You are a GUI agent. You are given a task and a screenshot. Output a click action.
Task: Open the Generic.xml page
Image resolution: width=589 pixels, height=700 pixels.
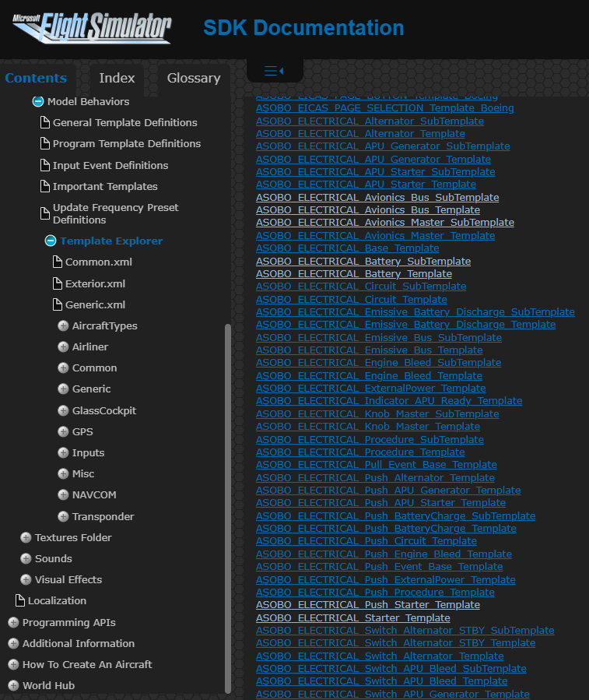pyautogui.click(x=95, y=304)
